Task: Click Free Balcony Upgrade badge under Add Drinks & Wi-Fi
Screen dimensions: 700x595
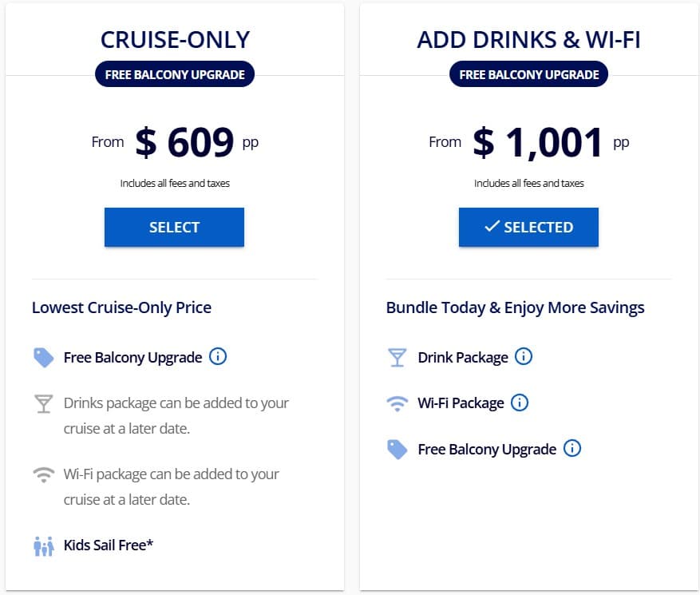Action: click(528, 75)
